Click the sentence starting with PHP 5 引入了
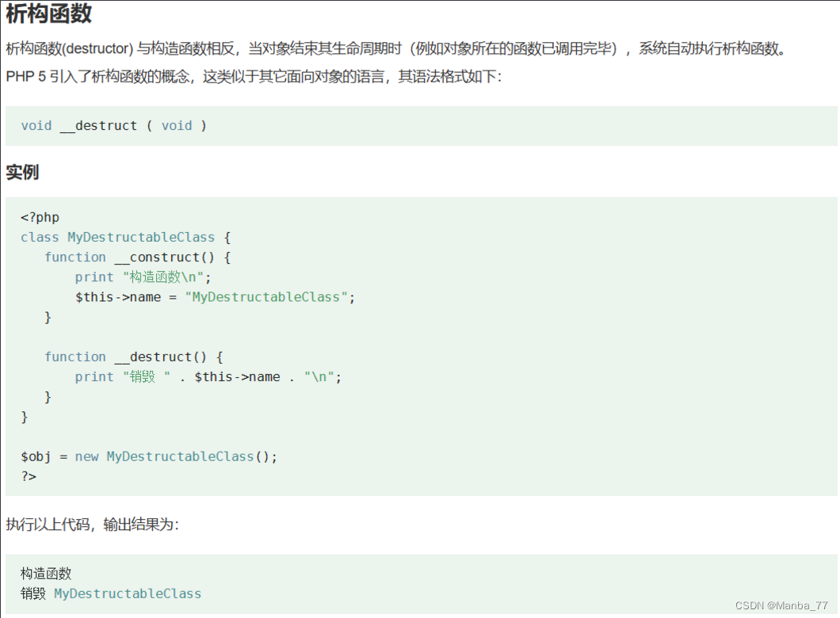The width and height of the screenshot is (840, 618). point(254,77)
